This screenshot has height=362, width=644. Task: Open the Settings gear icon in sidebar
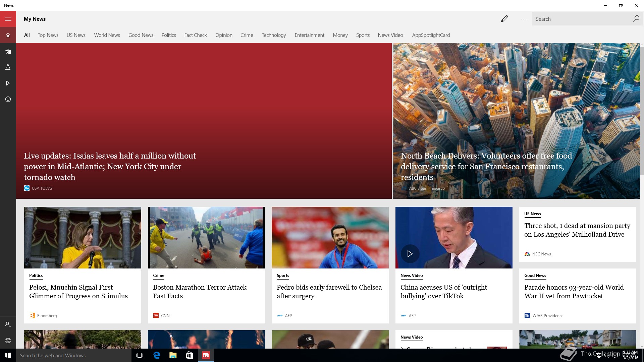(8, 341)
